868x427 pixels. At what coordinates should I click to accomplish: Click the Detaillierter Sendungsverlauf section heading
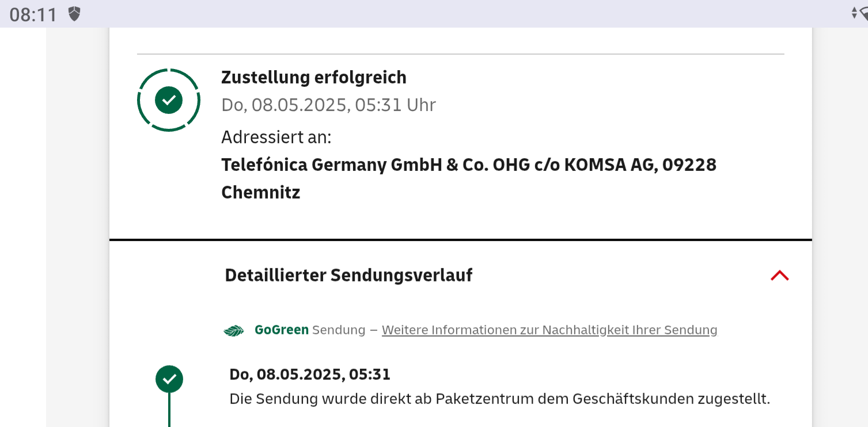[348, 275]
